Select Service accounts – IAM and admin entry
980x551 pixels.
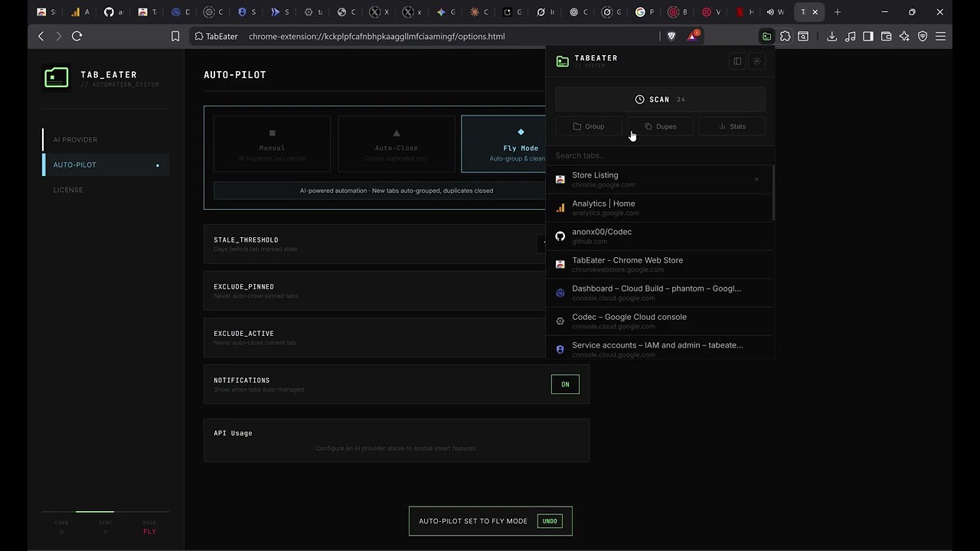click(659, 347)
